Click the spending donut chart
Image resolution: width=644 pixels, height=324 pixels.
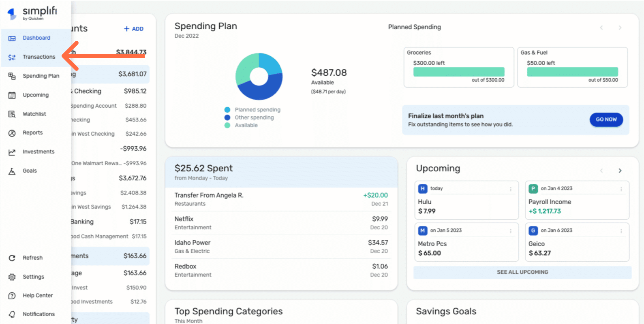(x=259, y=77)
